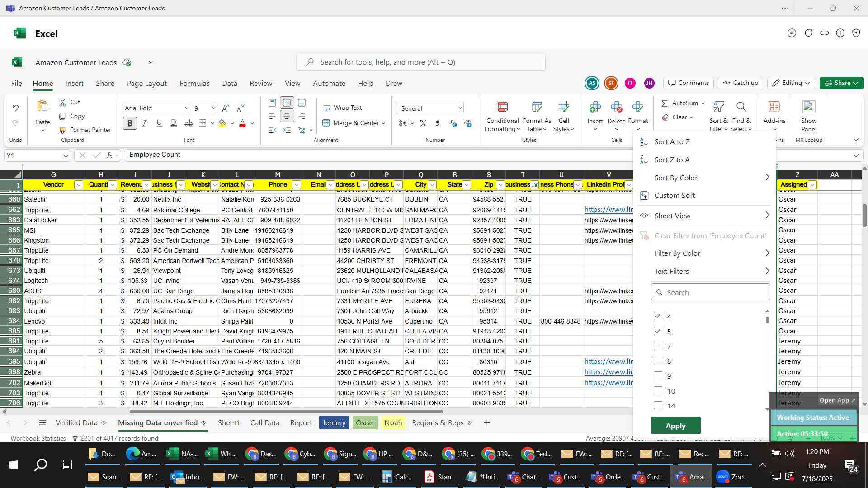Open the Editing mode button
868x488 pixels.
pos(791,83)
